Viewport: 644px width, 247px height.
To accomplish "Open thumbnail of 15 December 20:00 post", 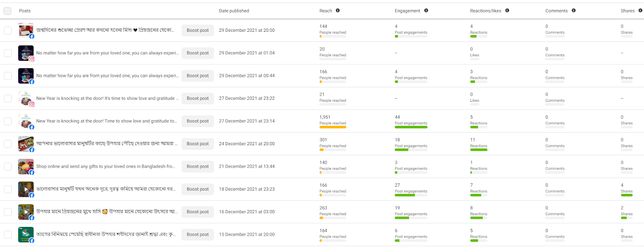I will tap(26, 235).
